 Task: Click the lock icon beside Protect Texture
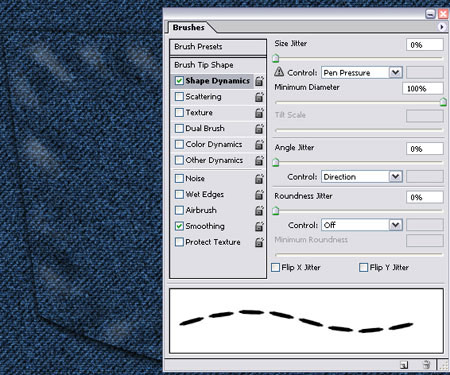tap(259, 242)
